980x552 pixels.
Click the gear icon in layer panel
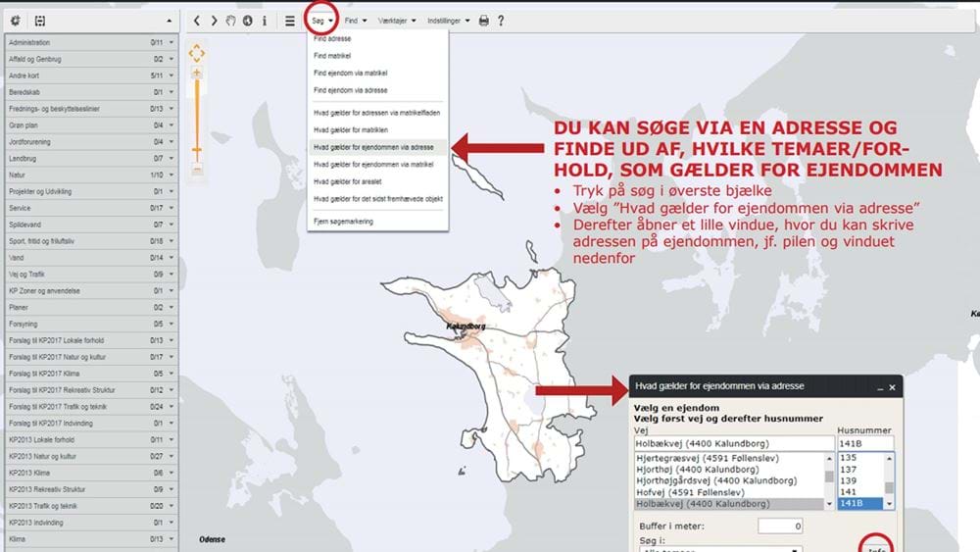point(15,21)
